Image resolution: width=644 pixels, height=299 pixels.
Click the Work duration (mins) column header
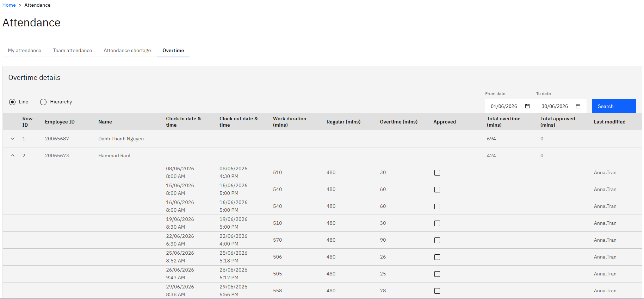coord(290,122)
